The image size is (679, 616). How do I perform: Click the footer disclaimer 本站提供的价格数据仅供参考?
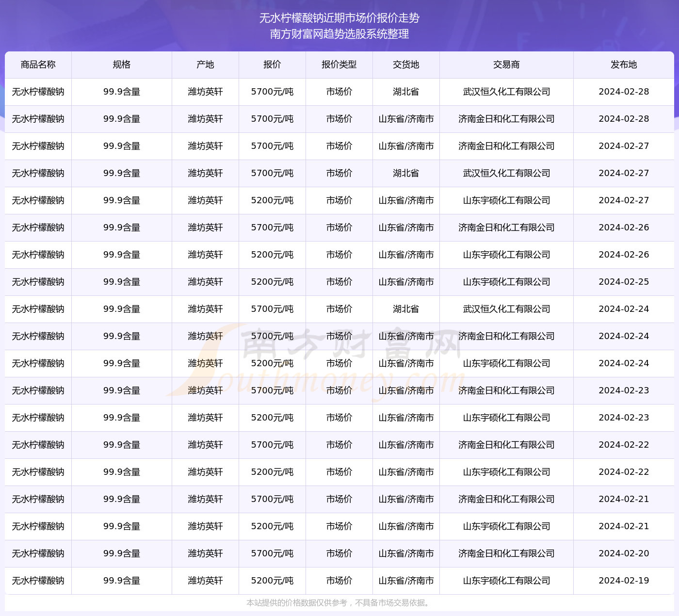[297, 603]
